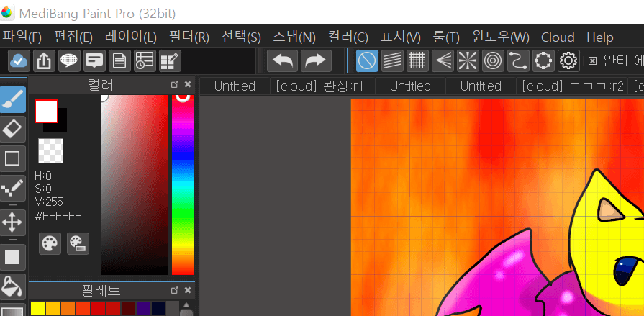Select the transparent color swatch
The width and height of the screenshot is (644, 316).
click(x=50, y=151)
